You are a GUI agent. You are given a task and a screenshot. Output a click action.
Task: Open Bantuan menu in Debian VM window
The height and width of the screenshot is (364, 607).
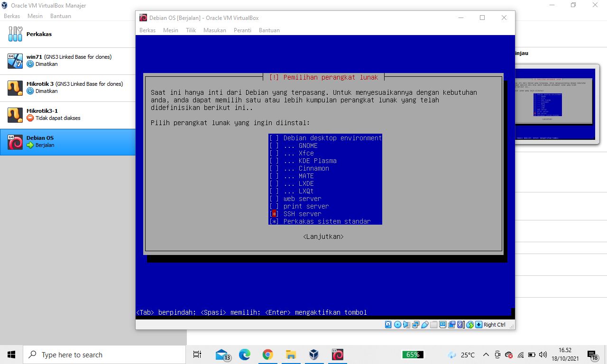[269, 30]
